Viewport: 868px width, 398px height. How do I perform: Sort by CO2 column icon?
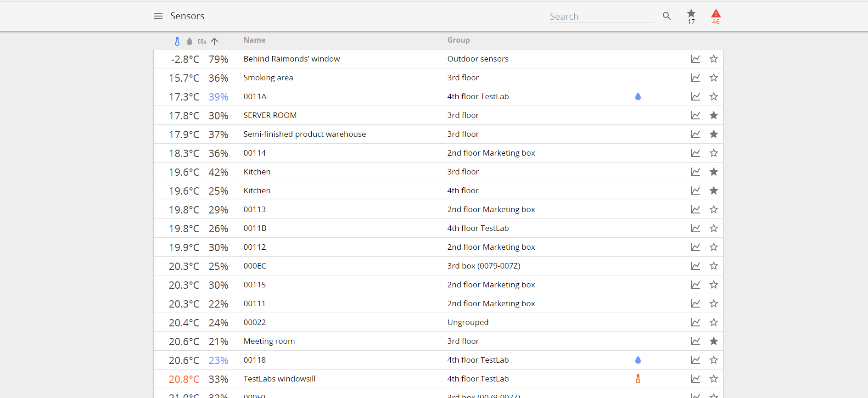pyautogui.click(x=202, y=41)
